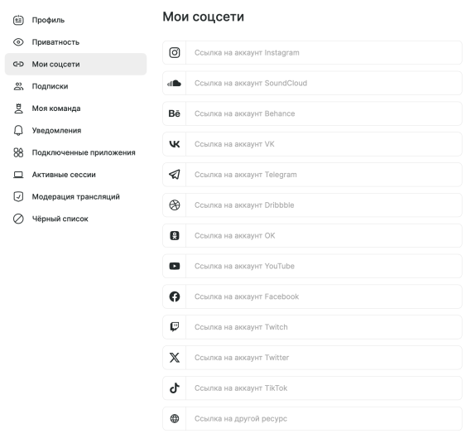Click the globe other-resource icon
Viewport: 476px width, 448px height.
coord(174,418)
